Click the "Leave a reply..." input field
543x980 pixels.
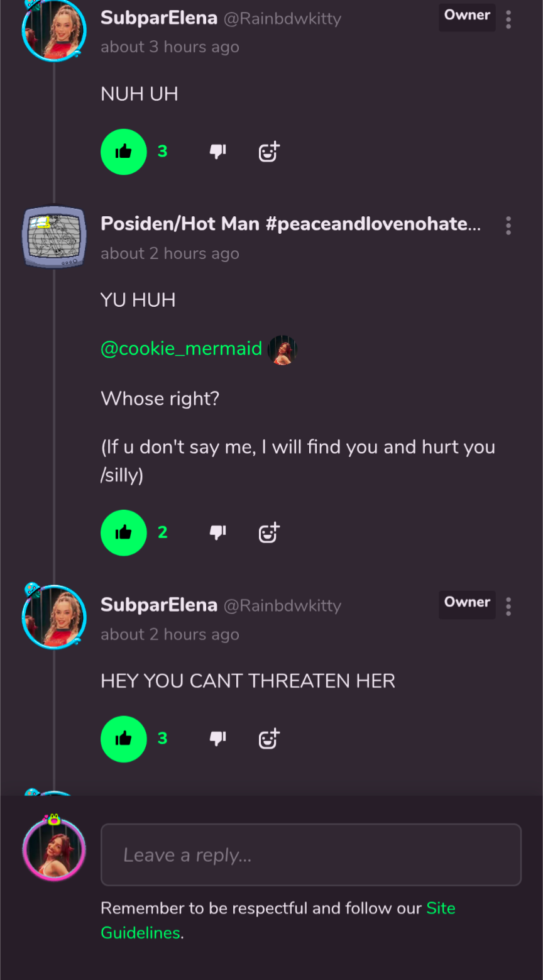coord(311,855)
